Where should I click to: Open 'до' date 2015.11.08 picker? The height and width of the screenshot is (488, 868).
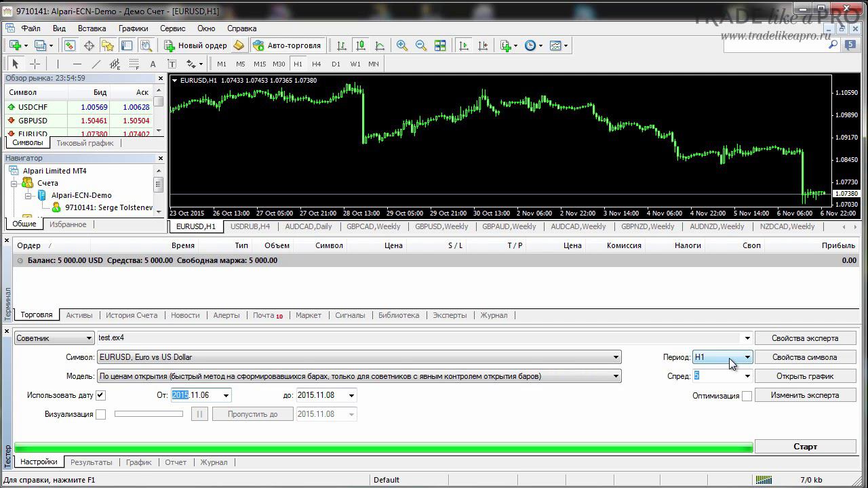[351, 395]
